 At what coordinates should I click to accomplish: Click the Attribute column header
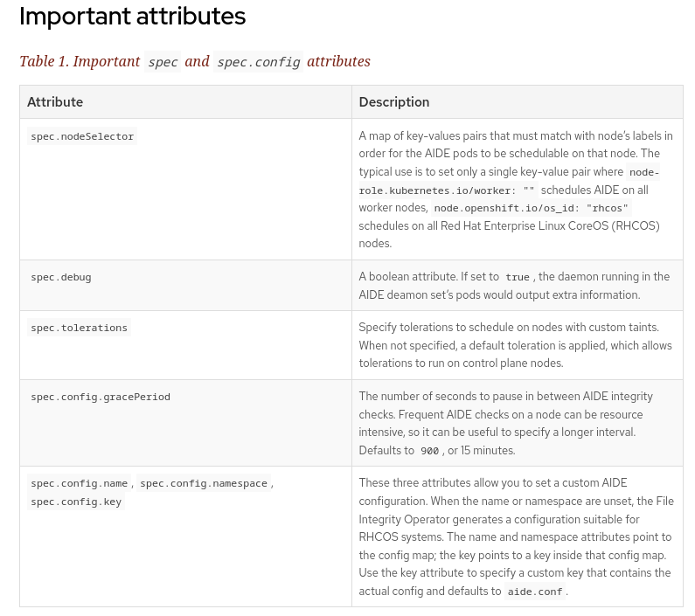click(55, 102)
